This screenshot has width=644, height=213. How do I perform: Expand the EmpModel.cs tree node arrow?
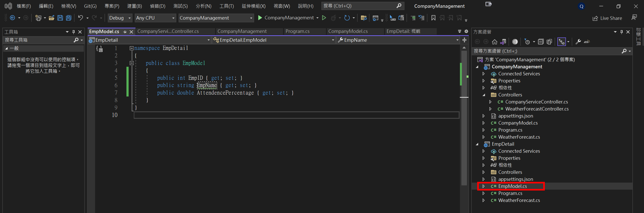pos(484,186)
